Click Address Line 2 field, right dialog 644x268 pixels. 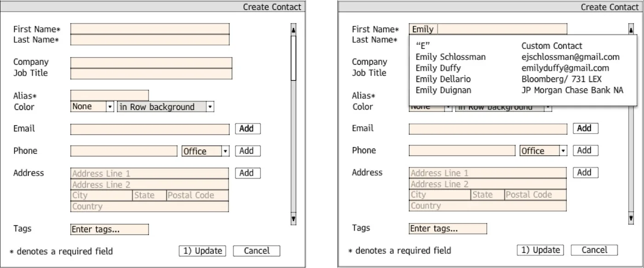pos(488,184)
